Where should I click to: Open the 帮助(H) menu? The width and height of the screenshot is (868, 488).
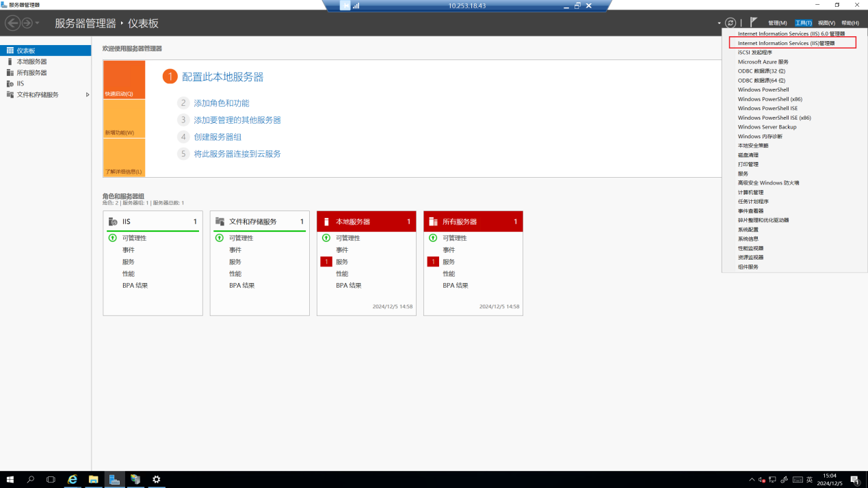coord(850,23)
